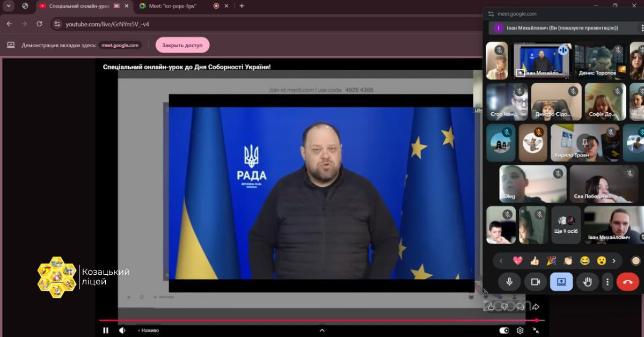
Task: Open a new browser tab
Action: [241, 6]
